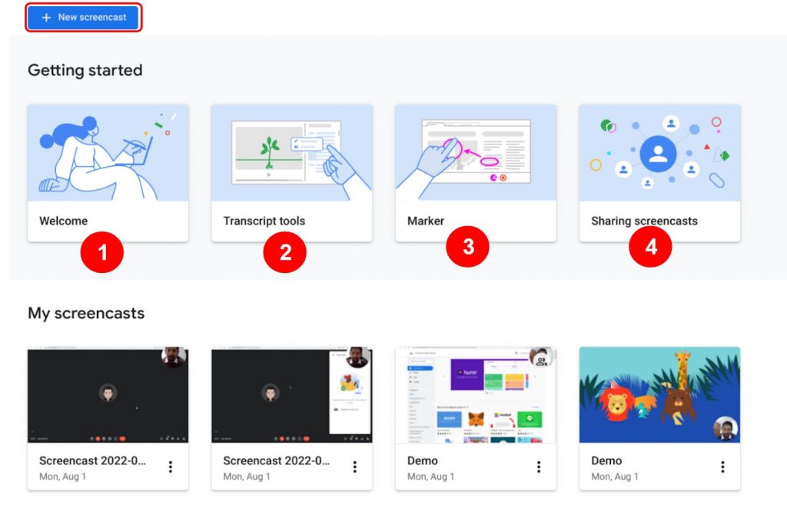Open the Transcript tools tutorial card

coord(291,173)
